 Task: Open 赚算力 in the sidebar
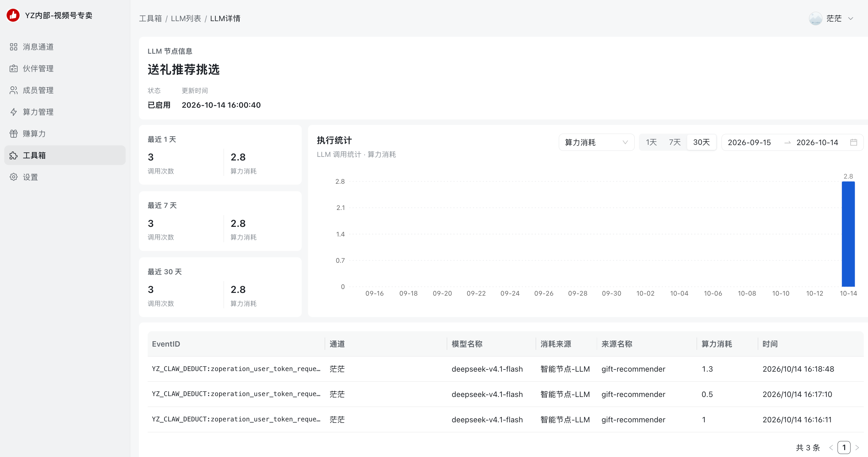point(65,134)
